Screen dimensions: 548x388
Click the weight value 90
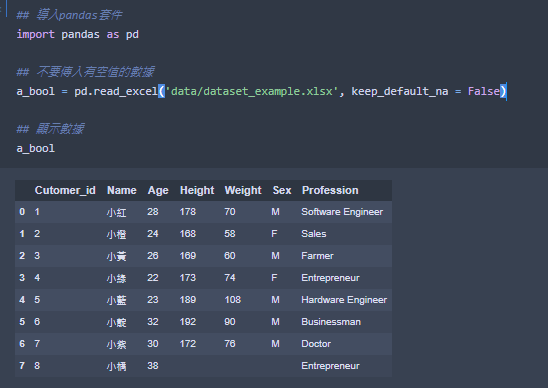click(230, 322)
